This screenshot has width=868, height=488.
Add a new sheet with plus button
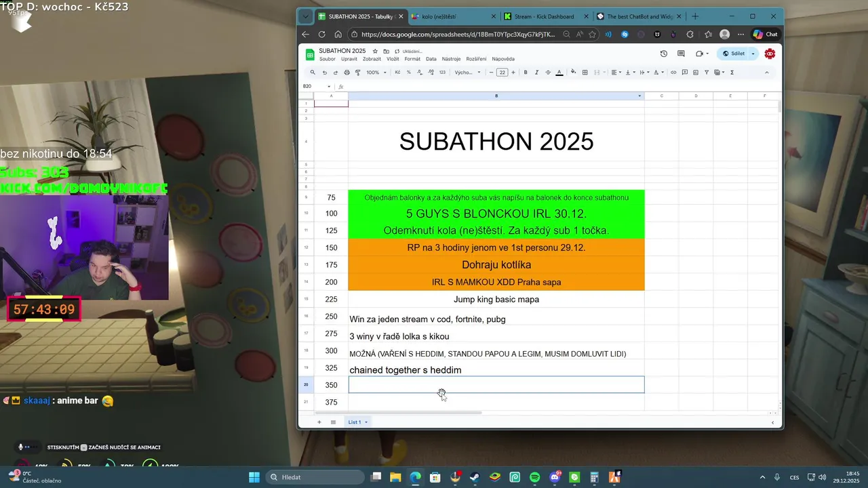coord(319,422)
